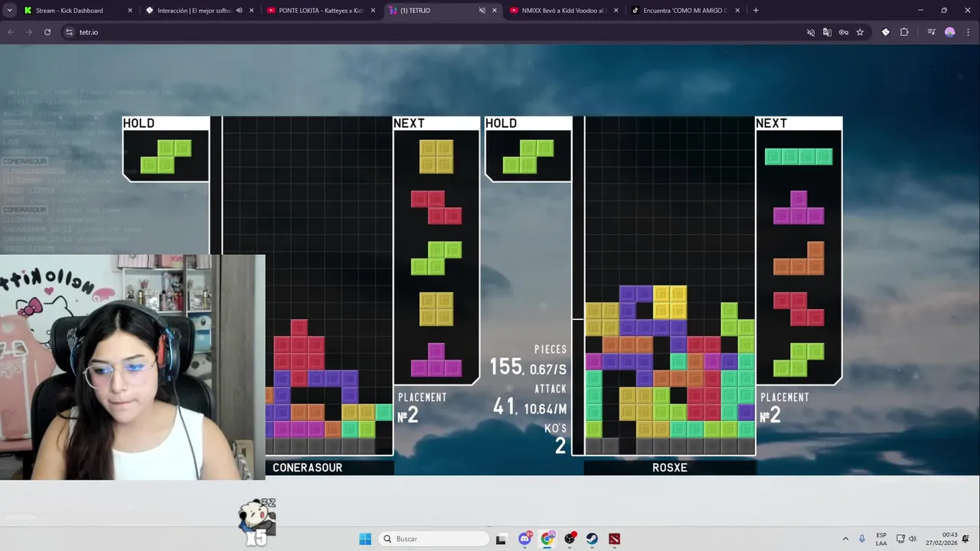
Task: Open network and volume quick settings
Action: (x=906, y=539)
